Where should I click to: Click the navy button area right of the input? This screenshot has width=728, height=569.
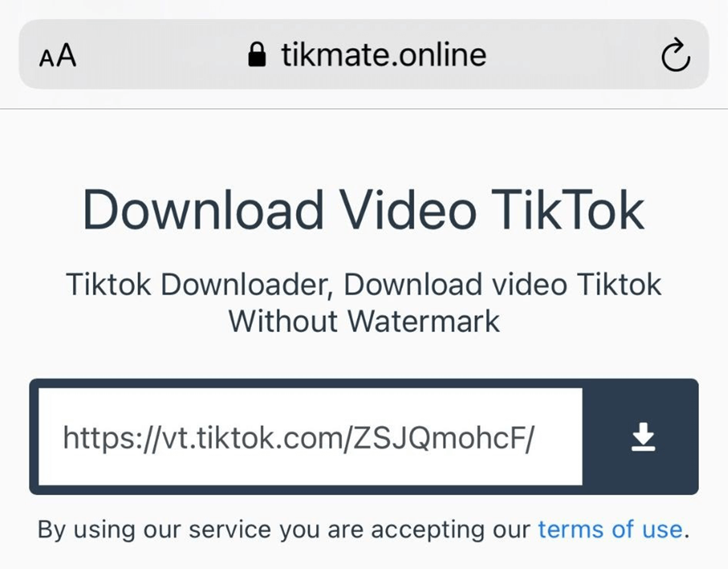640,437
